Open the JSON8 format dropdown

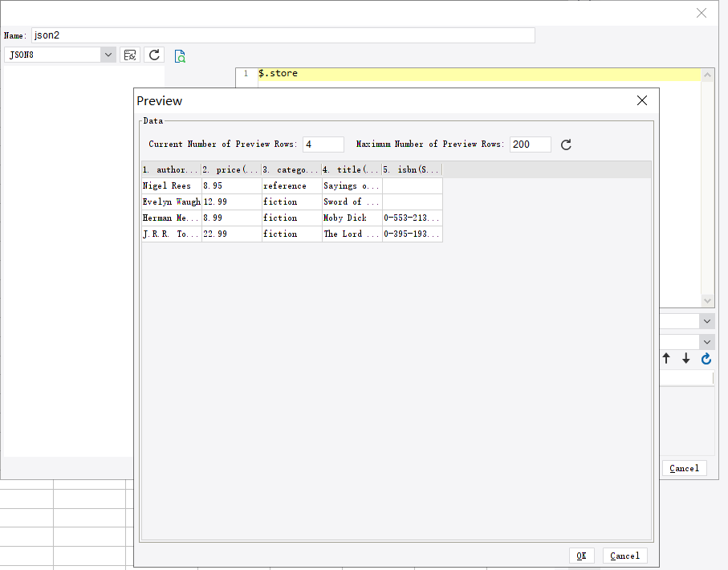[107, 55]
